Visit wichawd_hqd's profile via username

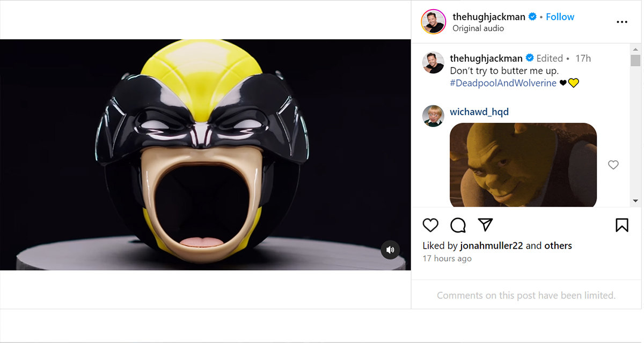(479, 112)
